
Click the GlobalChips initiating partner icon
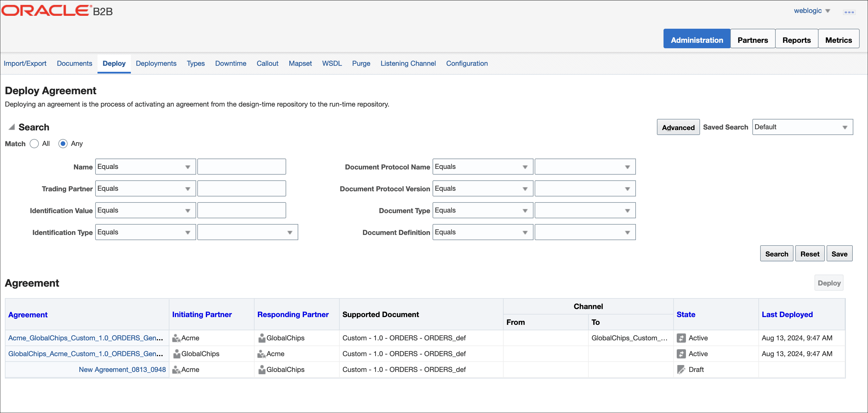176,354
